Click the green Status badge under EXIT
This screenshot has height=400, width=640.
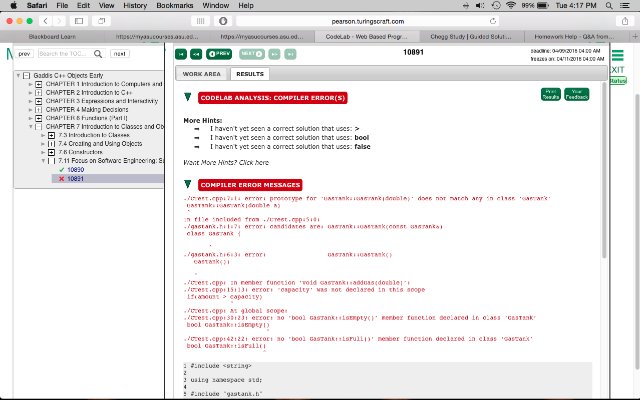618,81
